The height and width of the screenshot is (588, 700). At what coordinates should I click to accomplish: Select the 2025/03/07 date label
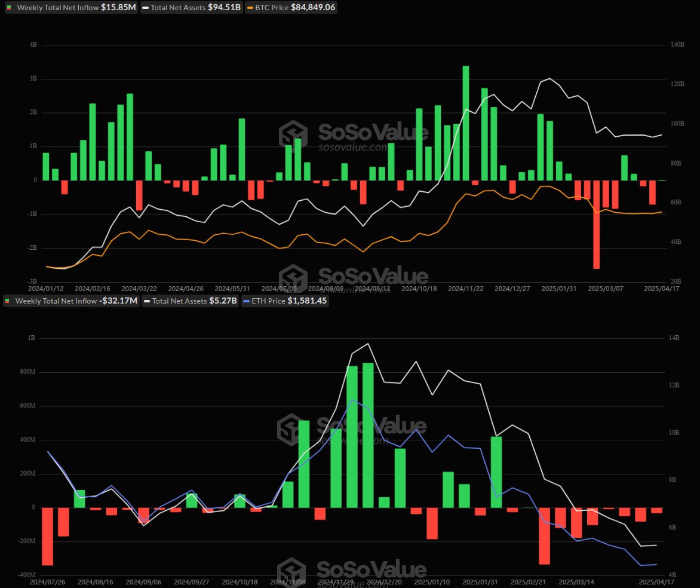(606, 289)
